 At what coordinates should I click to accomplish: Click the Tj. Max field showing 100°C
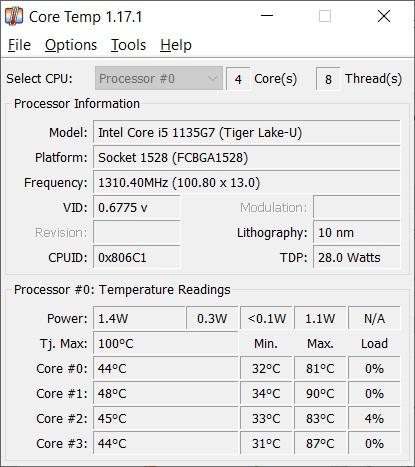(x=165, y=344)
